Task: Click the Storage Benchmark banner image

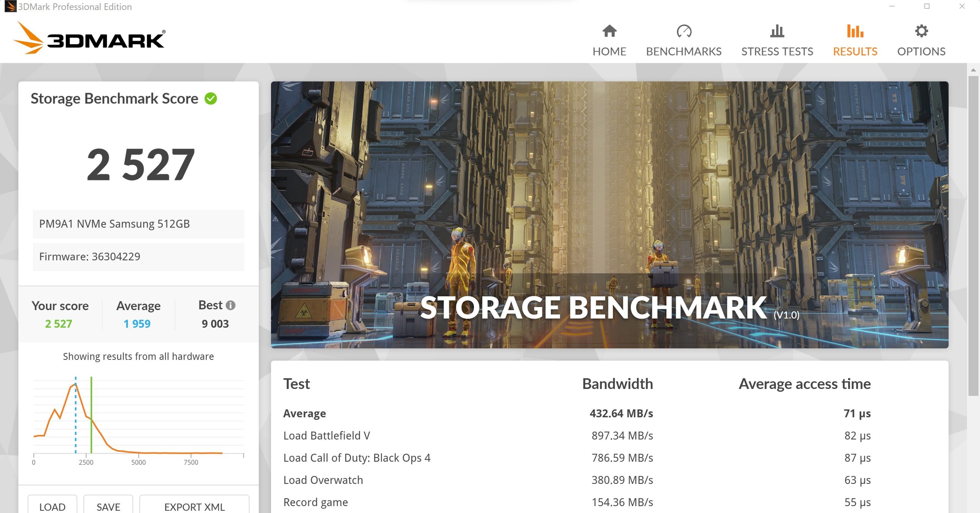Action: [609, 215]
